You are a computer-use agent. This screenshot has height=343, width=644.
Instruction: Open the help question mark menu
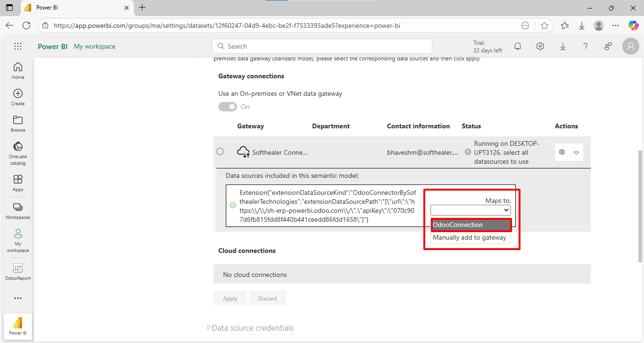[x=586, y=46]
